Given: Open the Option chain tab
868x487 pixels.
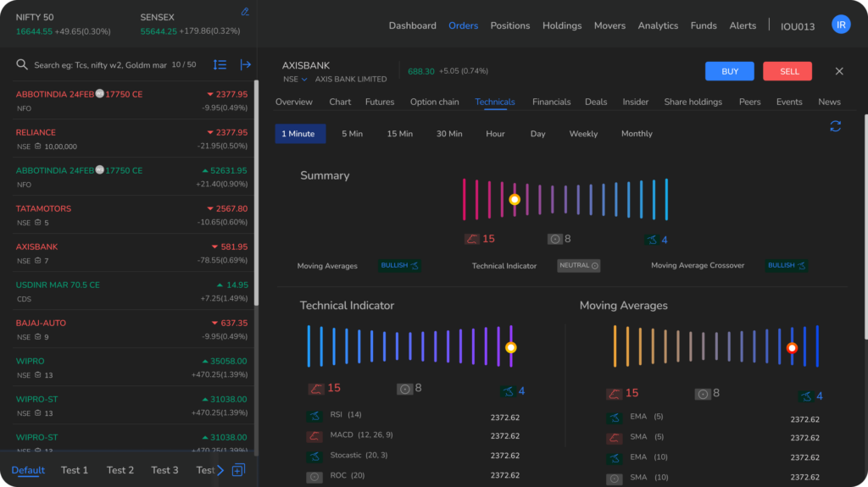Looking at the screenshot, I should tap(434, 102).
